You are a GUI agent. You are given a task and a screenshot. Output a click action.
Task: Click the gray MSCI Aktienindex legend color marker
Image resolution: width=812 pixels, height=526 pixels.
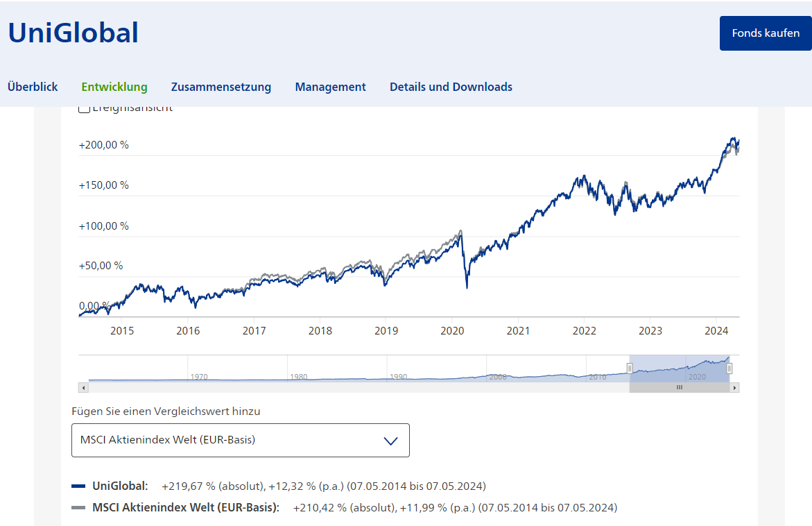pyautogui.click(x=78, y=507)
